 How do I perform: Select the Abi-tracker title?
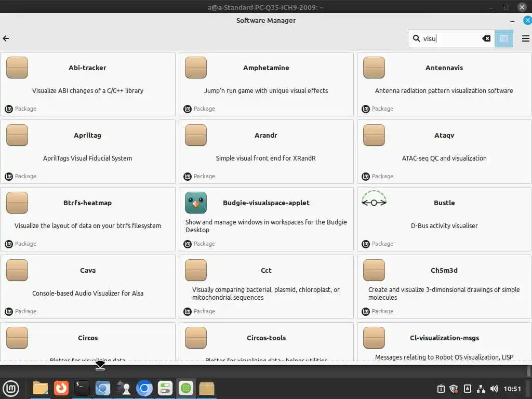pos(87,68)
